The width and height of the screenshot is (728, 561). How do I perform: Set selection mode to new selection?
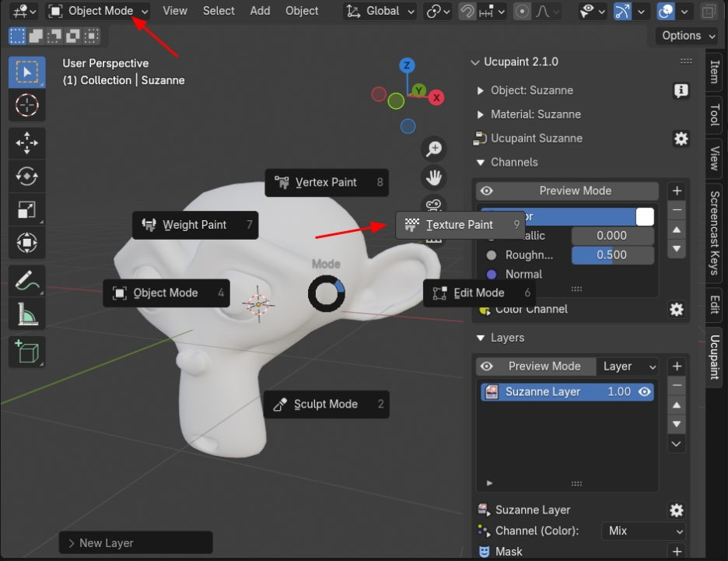point(17,36)
